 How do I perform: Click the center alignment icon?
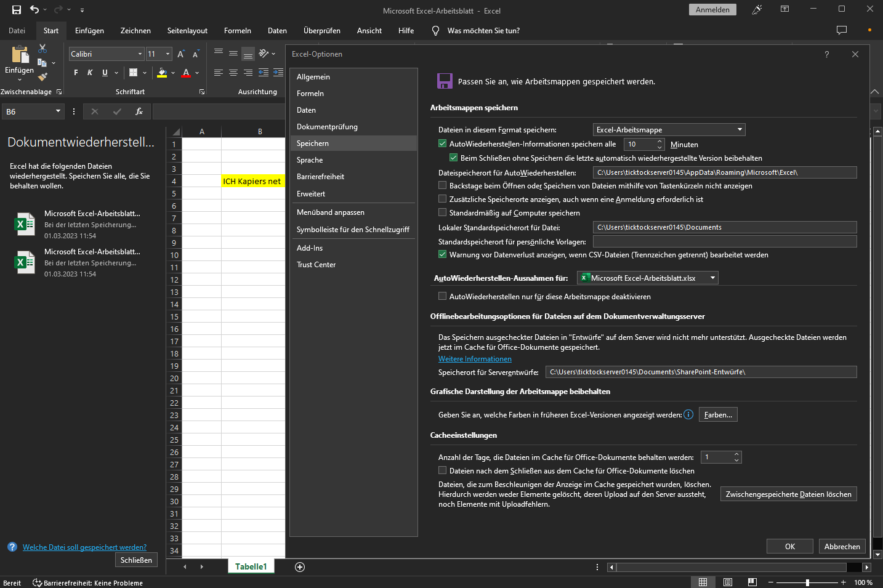pos(233,73)
